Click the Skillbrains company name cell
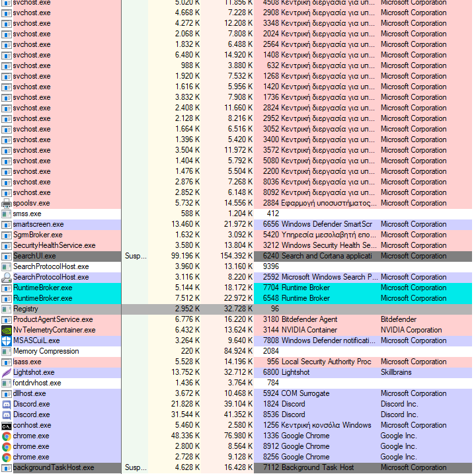476x474 pixels. coord(396,372)
